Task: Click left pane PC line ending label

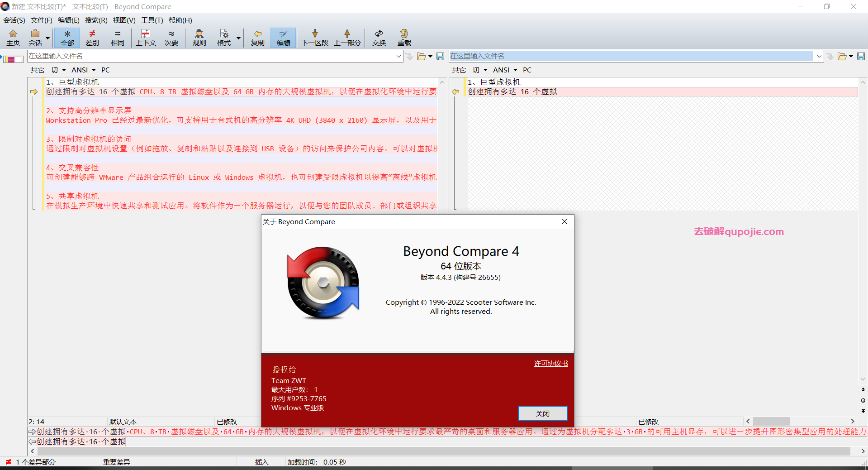Action: point(105,70)
